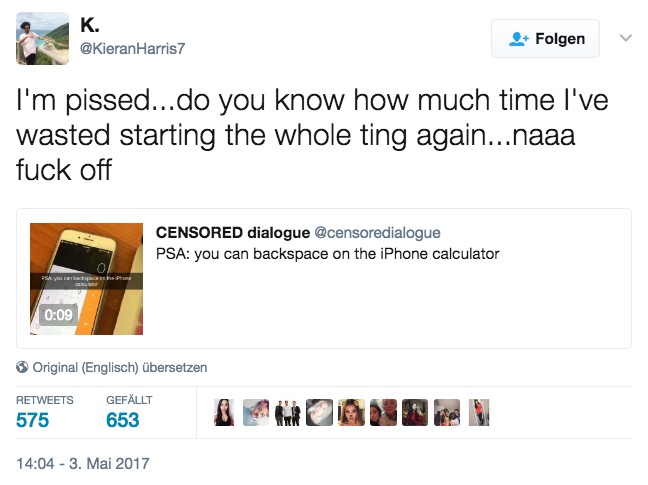This screenshot has width=648, height=485.
Task: Click the @censoredialogue handle
Action: [377, 233]
